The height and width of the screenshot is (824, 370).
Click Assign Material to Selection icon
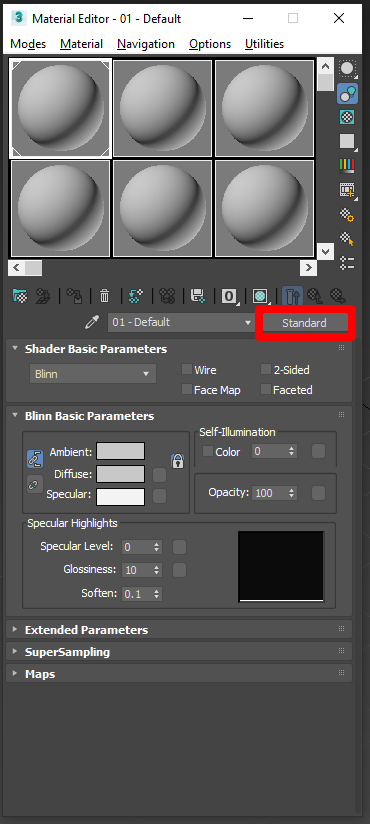coord(75,296)
